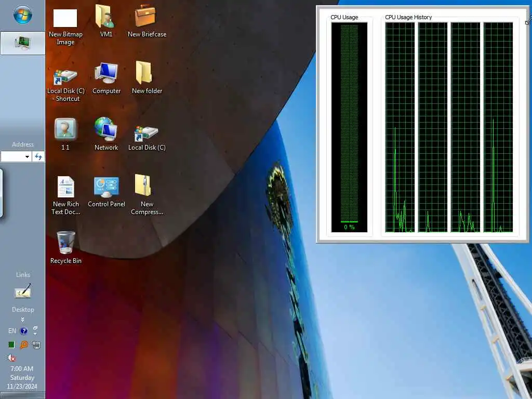Expand the Desktop toolbar chevron
This screenshot has width=532, height=399.
click(23, 320)
